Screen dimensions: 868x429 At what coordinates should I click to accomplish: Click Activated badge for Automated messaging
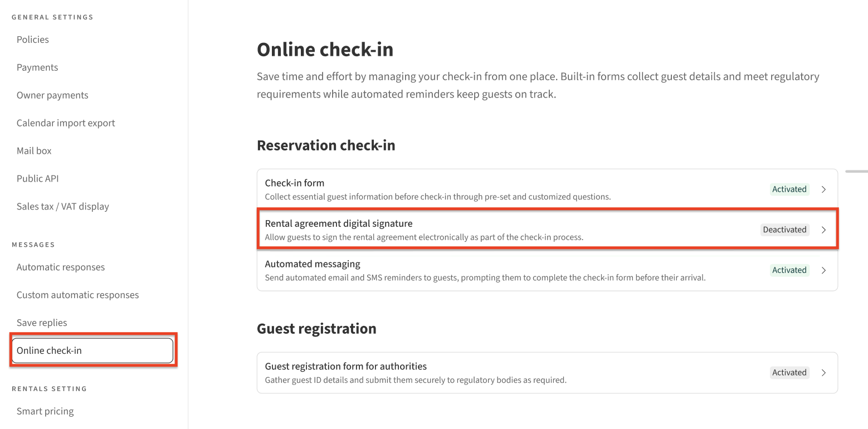pyautogui.click(x=789, y=270)
